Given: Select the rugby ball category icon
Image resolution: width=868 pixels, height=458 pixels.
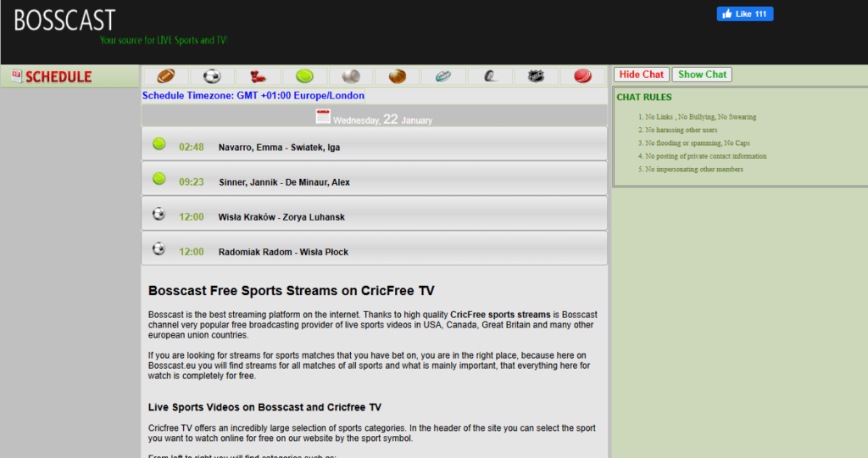Looking at the screenshot, I should (x=443, y=75).
